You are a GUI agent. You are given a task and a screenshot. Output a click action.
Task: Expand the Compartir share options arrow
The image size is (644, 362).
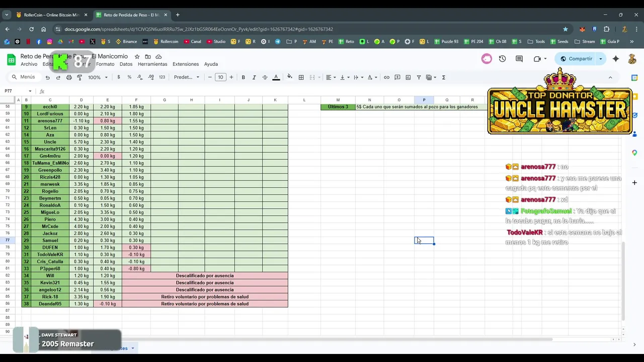point(600,59)
